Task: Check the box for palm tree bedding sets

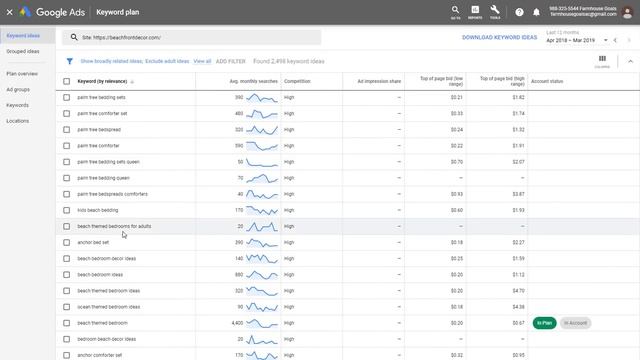Action: coord(67,98)
